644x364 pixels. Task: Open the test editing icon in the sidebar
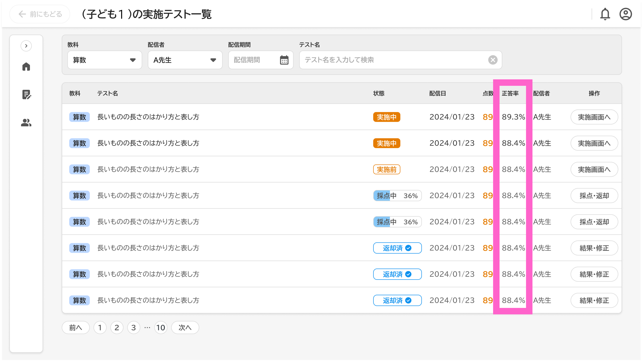(26, 95)
